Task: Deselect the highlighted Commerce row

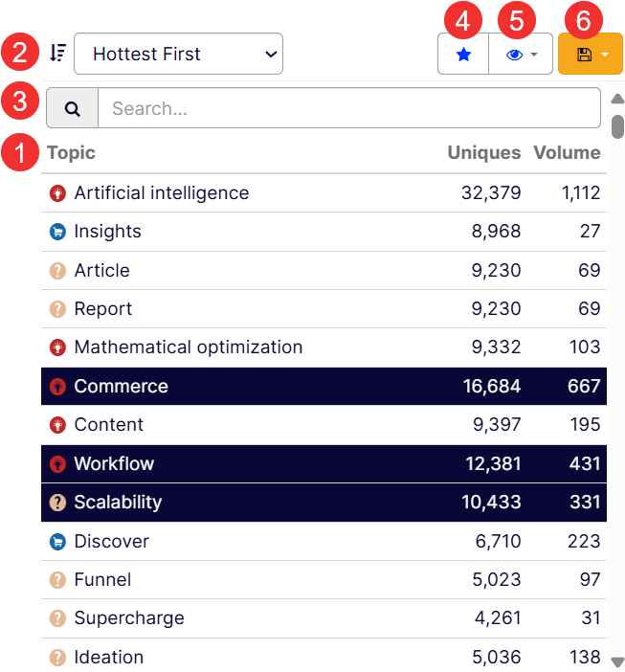Action: click(x=324, y=387)
